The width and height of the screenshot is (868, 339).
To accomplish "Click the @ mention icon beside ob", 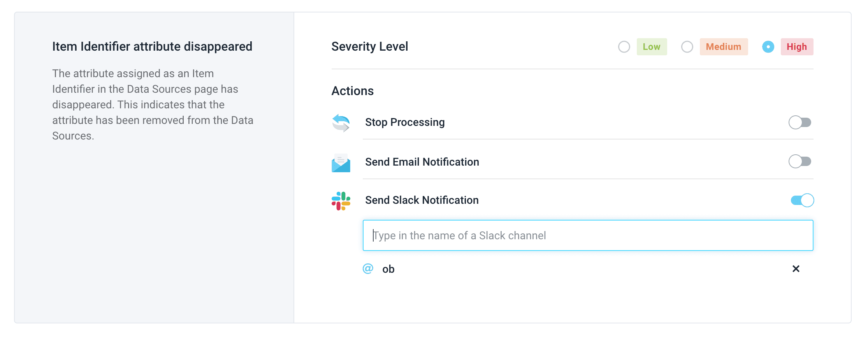I will coord(368,269).
